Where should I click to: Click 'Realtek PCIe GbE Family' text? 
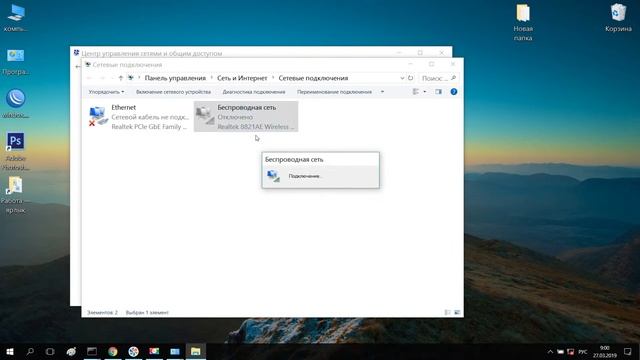click(149, 127)
